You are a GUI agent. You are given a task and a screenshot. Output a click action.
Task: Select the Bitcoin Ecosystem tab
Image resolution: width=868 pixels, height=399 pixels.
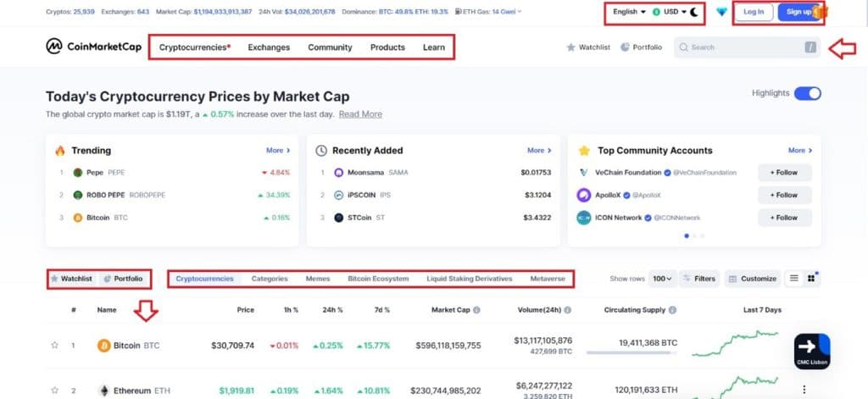(x=378, y=279)
